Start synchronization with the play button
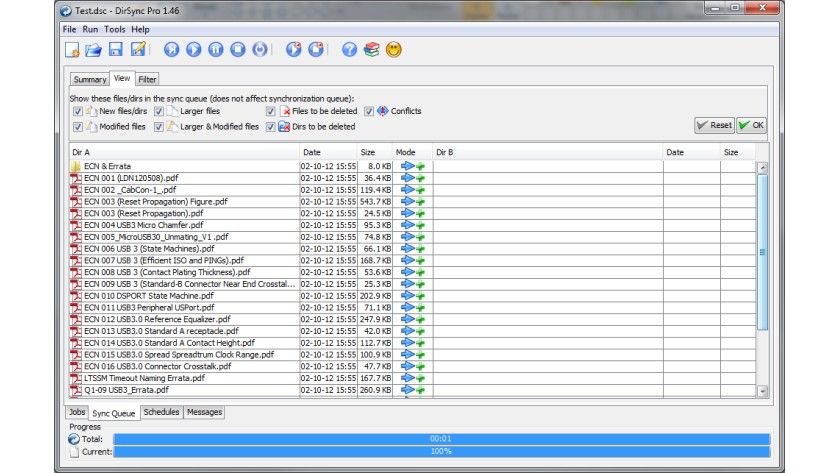The width and height of the screenshot is (840, 473). (x=193, y=50)
